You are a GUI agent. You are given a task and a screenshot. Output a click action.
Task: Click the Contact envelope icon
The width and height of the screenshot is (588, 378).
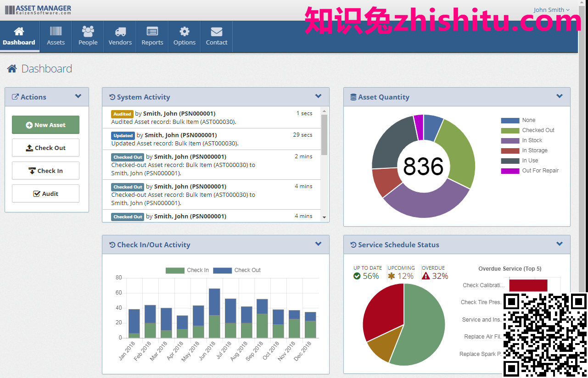tap(217, 31)
